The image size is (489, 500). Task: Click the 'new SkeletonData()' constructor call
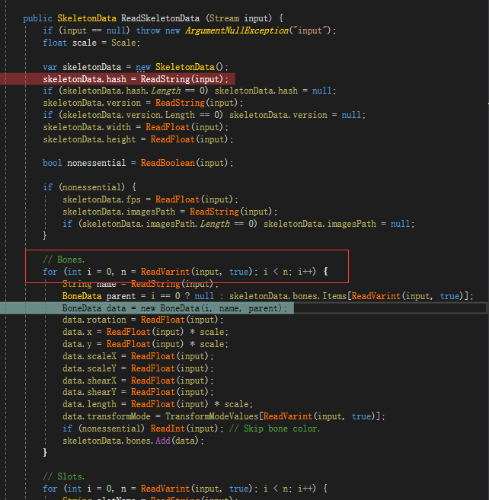tap(182, 67)
